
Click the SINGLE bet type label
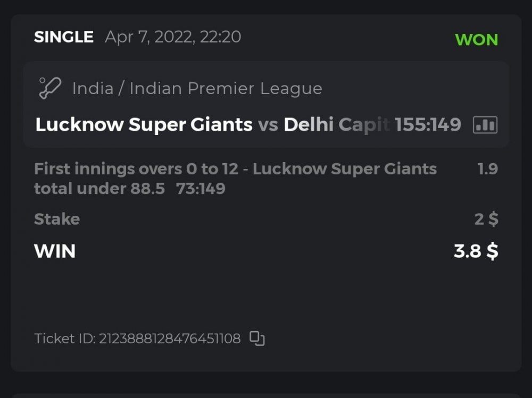pyautogui.click(x=64, y=37)
